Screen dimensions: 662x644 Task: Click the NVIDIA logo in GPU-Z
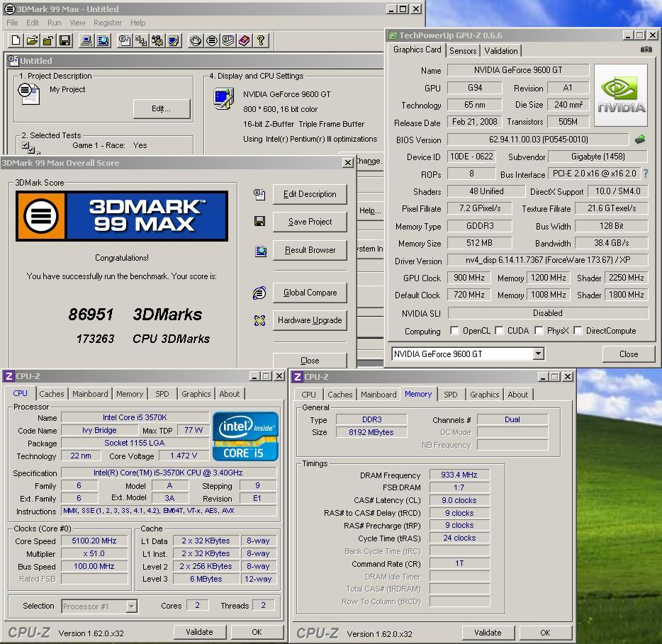click(621, 96)
